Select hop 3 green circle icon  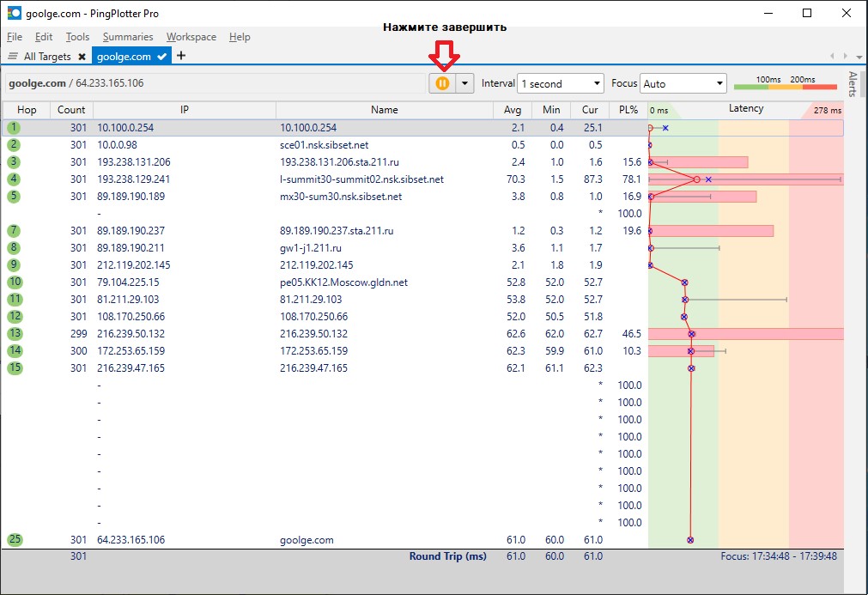[14, 162]
